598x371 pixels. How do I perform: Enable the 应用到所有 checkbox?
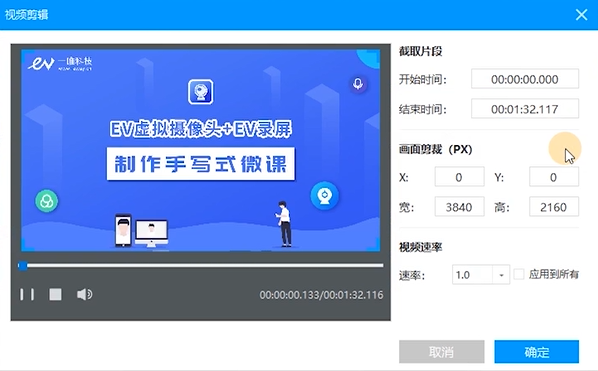(519, 274)
